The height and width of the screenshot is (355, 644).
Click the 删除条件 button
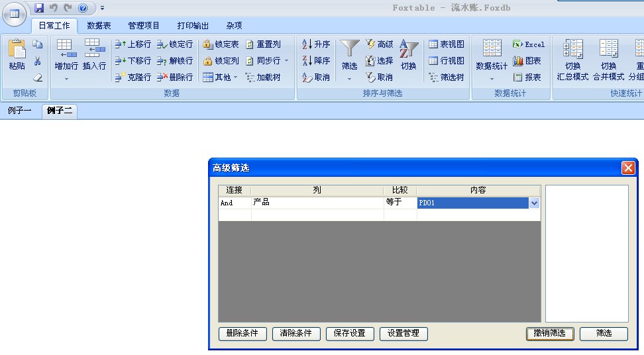pyautogui.click(x=242, y=333)
